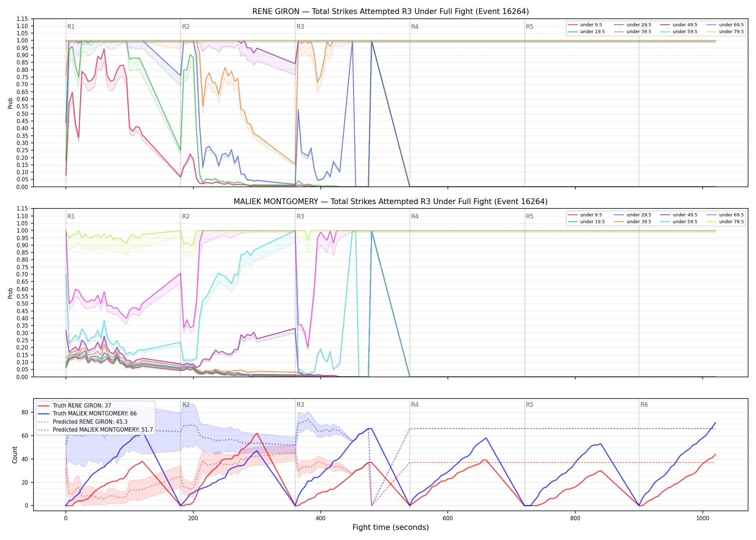
Task: Click the 'Fight time (seconds)' axis label
Action: pyautogui.click(x=391, y=527)
